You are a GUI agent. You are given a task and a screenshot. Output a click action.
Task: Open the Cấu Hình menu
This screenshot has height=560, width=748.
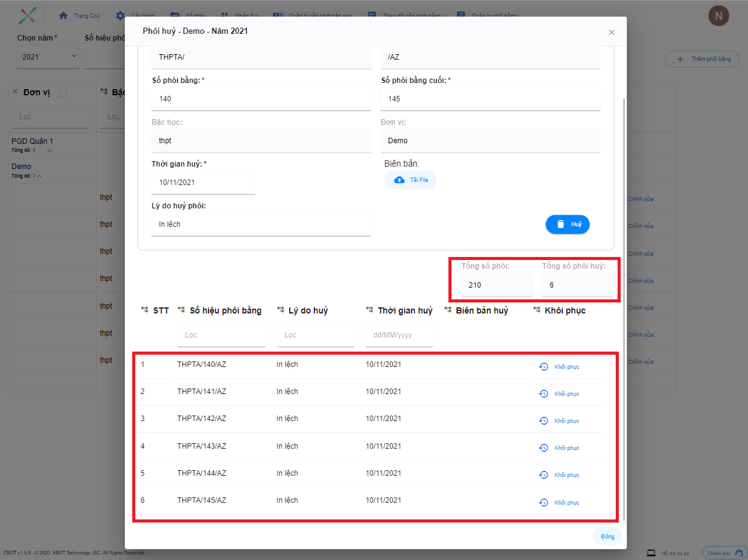click(135, 15)
